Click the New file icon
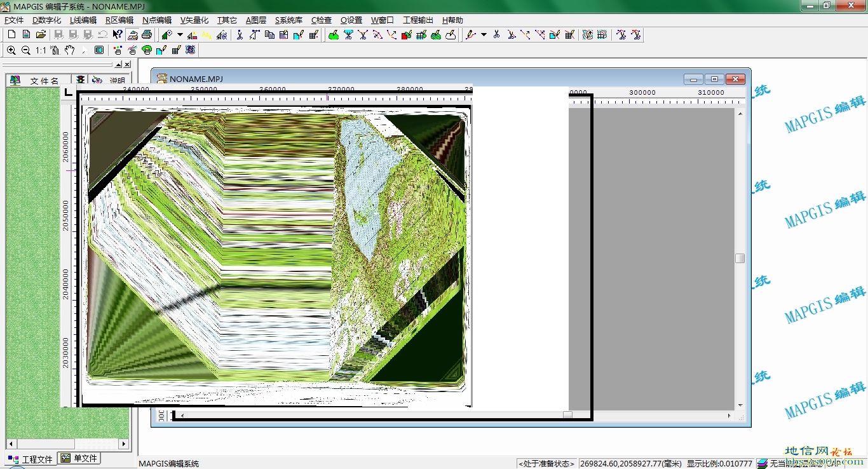The image size is (868, 469). click(x=12, y=34)
